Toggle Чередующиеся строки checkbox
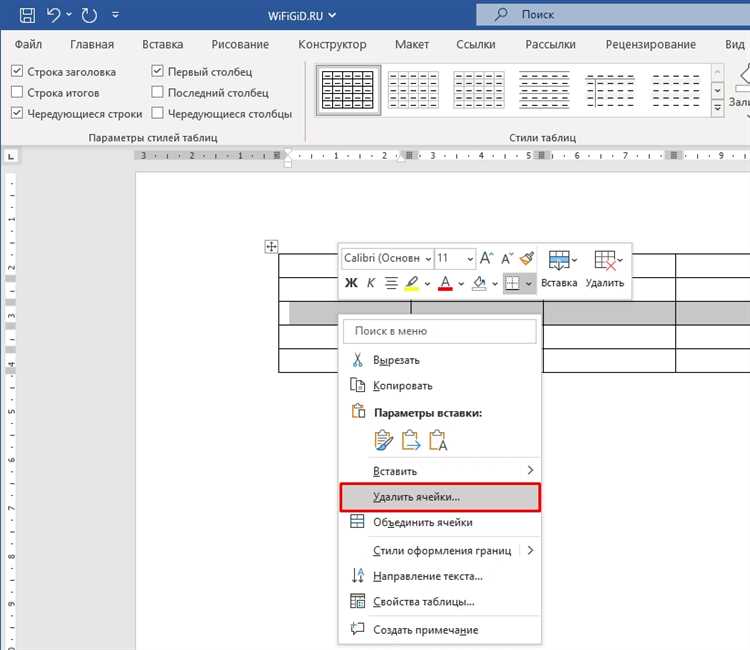 (17, 113)
